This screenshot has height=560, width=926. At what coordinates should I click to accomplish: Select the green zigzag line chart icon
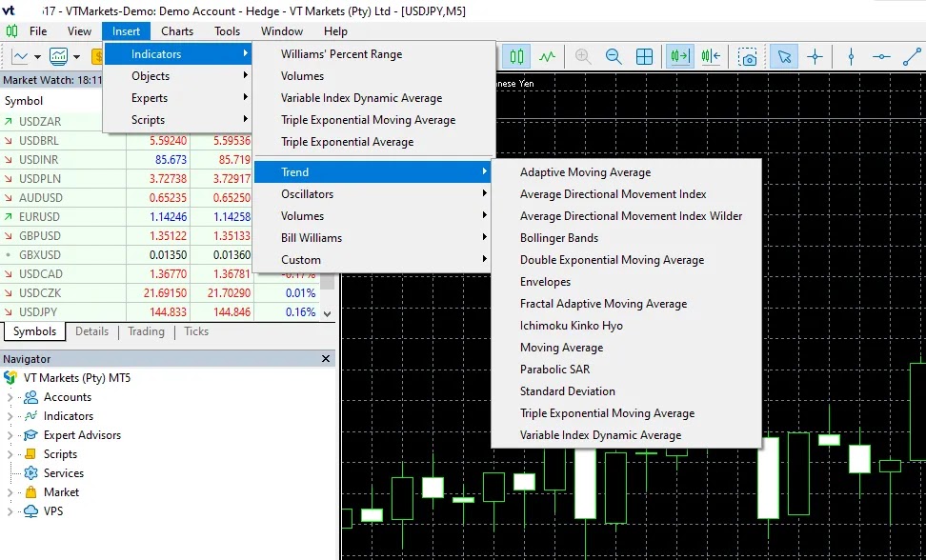[x=548, y=56]
